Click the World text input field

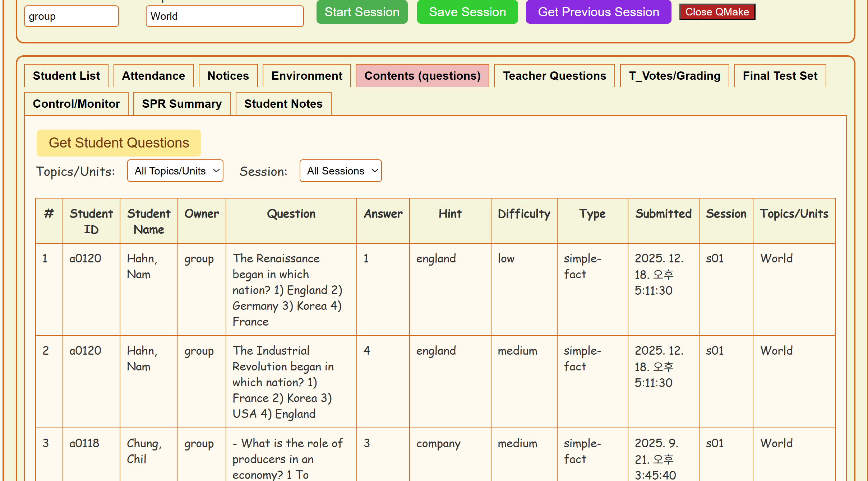(x=225, y=17)
